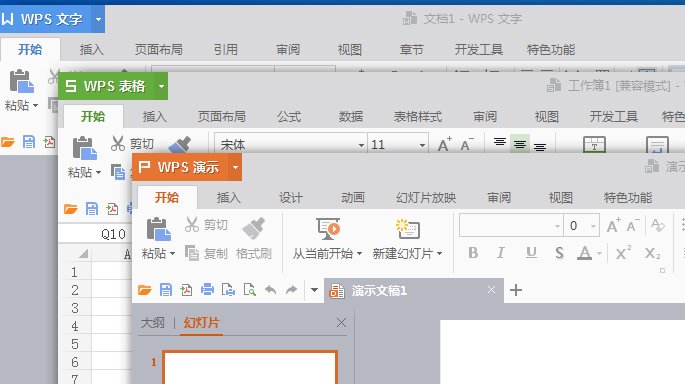Toggle subscript X₂ in WPS 演示
This screenshot has width=685, height=384.
pos(653,253)
